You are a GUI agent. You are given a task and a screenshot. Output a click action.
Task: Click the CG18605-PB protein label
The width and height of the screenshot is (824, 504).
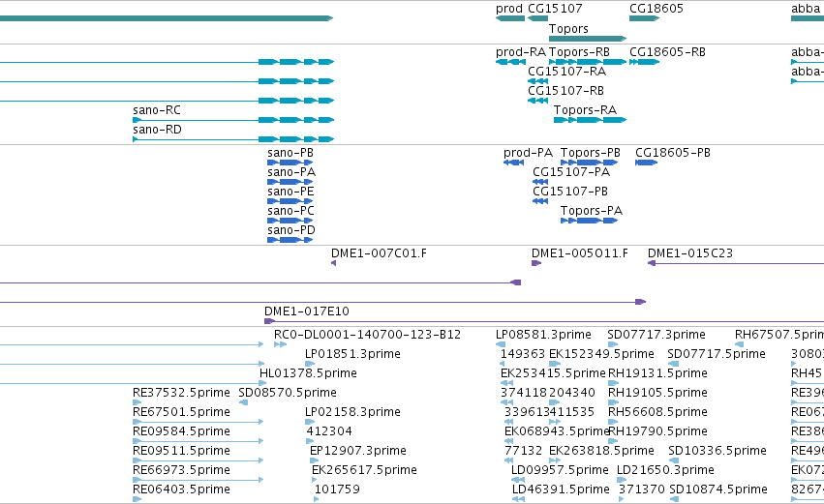(x=673, y=153)
